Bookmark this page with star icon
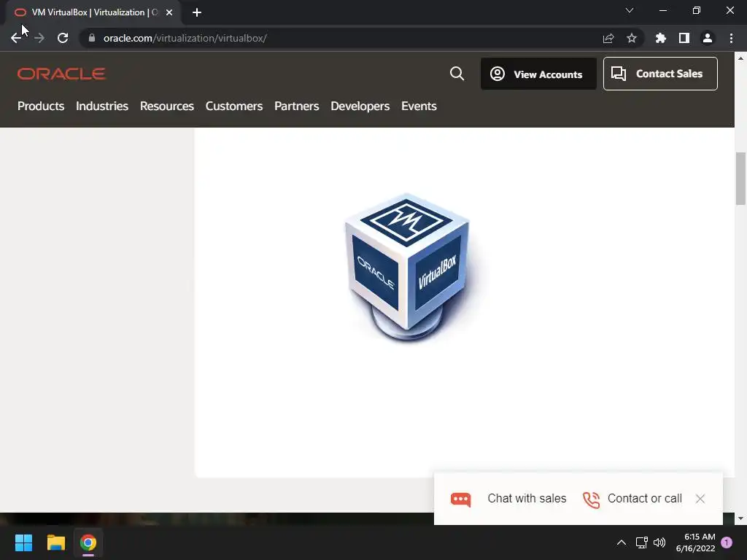This screenshot has height=560, width=747. (x=632, y=38)
